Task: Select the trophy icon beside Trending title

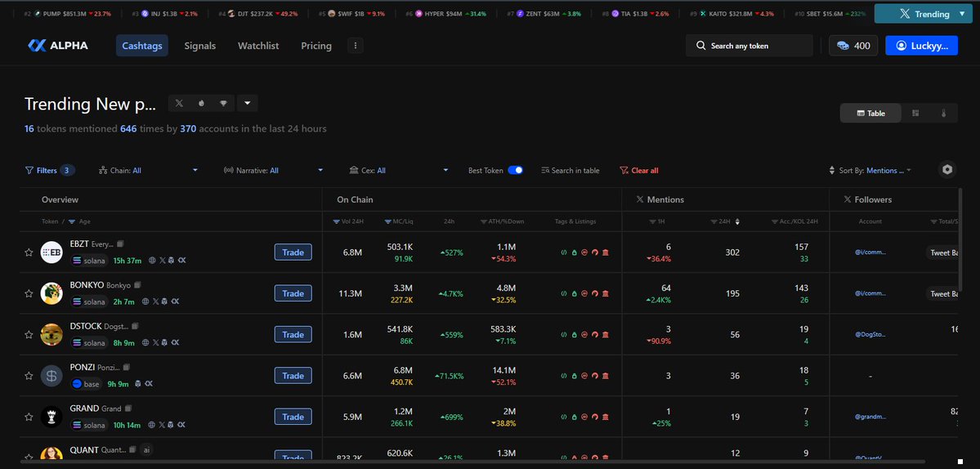Action: [x=223, y=103]
